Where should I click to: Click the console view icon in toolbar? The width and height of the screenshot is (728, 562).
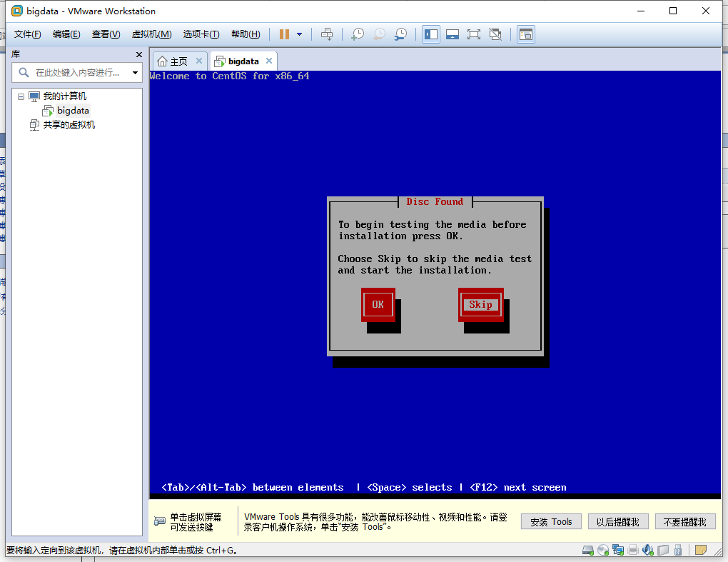pos(526,34)
